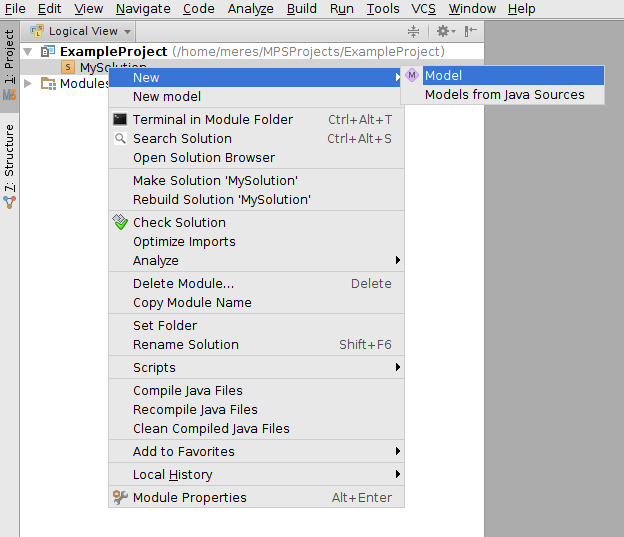Viewport: 624px width, 537px height.
Task: Click the Module Properties wrench icon
Action: [x=120, y=497]
